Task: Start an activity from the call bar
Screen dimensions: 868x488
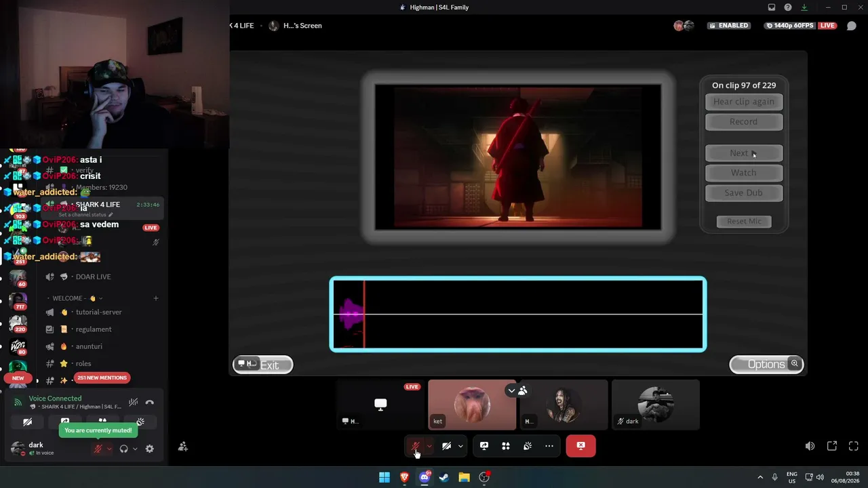Action: coord(506,446)
